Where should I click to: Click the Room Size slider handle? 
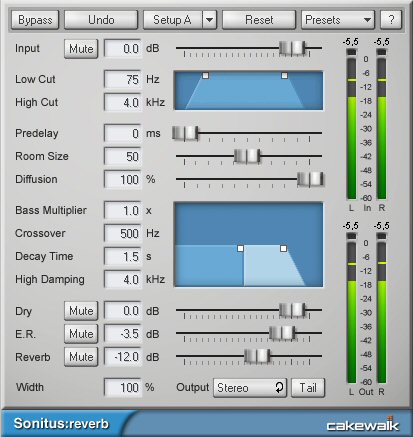pyautogui.click(x=247, y=156)
